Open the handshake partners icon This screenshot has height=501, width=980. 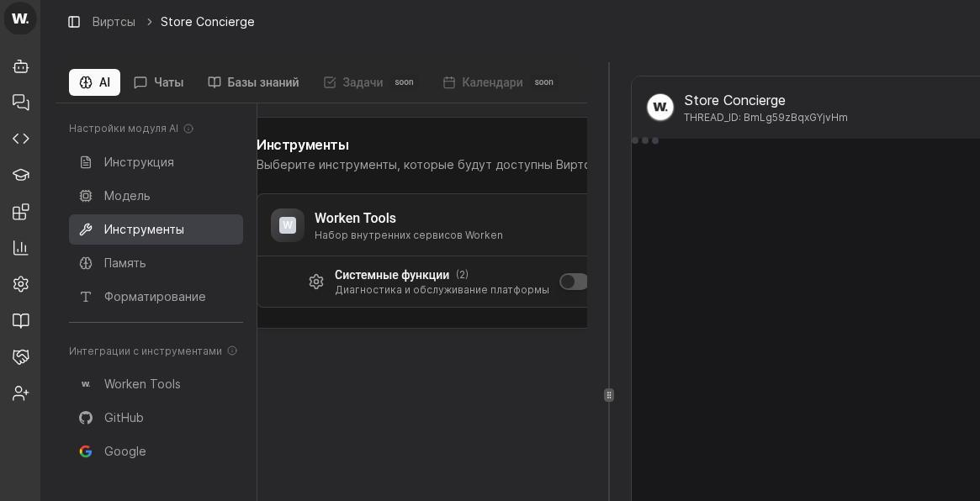[20, 356]
